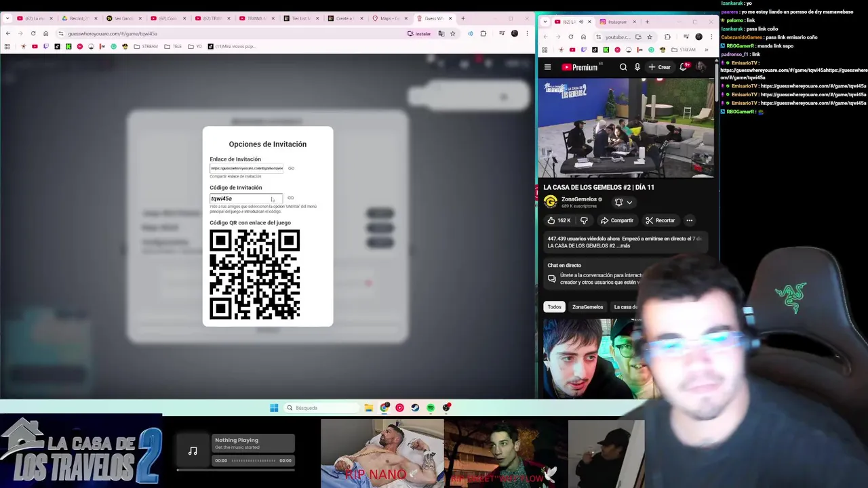The image size is (868, 488).
Task: Dislike the La Casa de los Gemelos video
Action: point(584,220)
